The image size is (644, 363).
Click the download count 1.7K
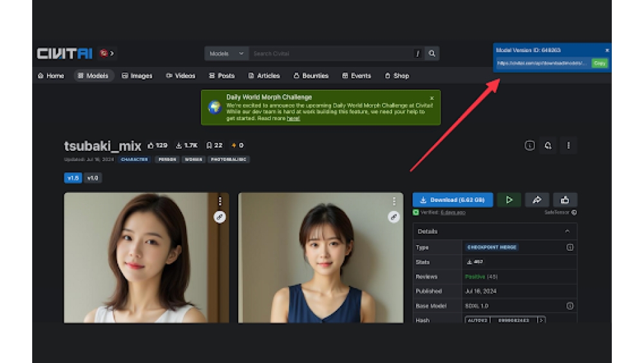187,146
